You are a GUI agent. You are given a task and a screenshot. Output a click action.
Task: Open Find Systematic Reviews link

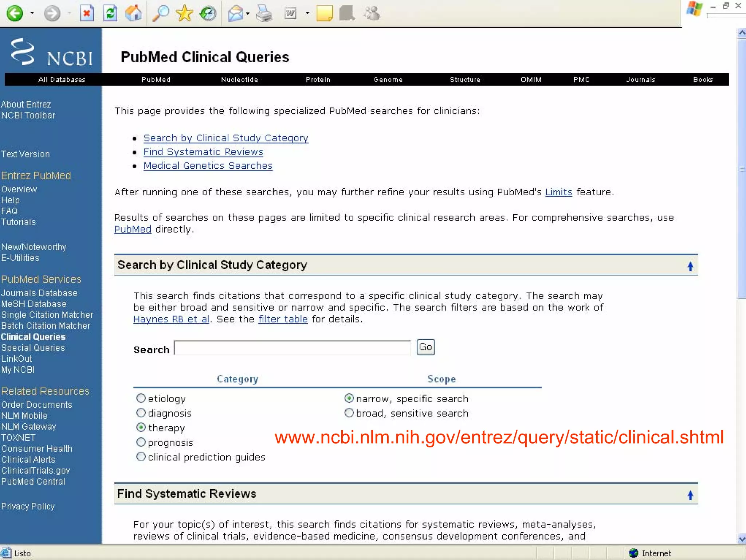click(x=203, y=152)
